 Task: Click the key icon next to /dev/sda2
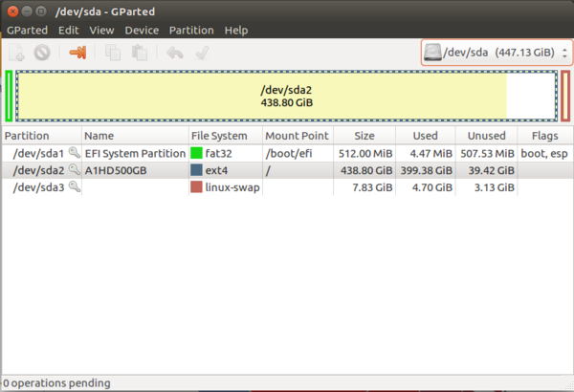(75, 169)
